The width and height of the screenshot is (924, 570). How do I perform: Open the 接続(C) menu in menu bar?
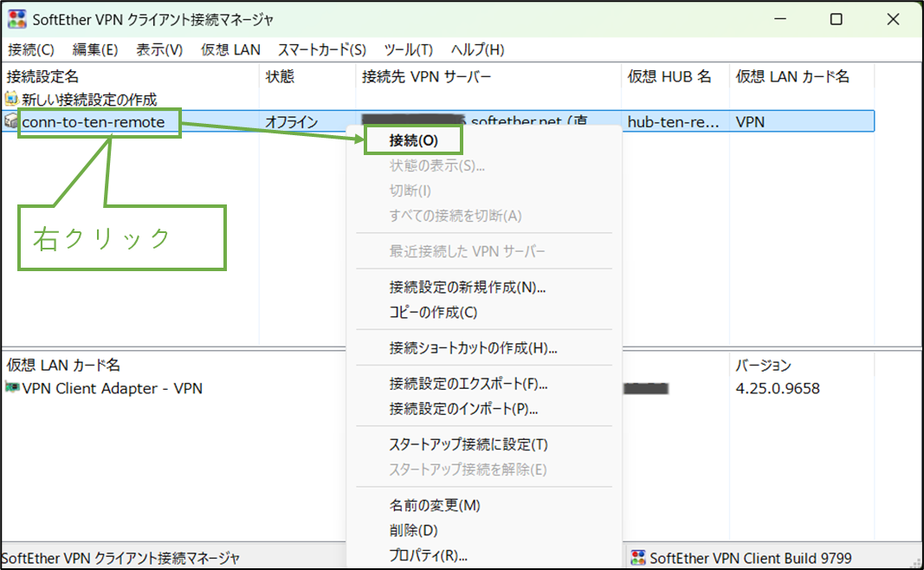pyautogui.click(x=31, y=50)
